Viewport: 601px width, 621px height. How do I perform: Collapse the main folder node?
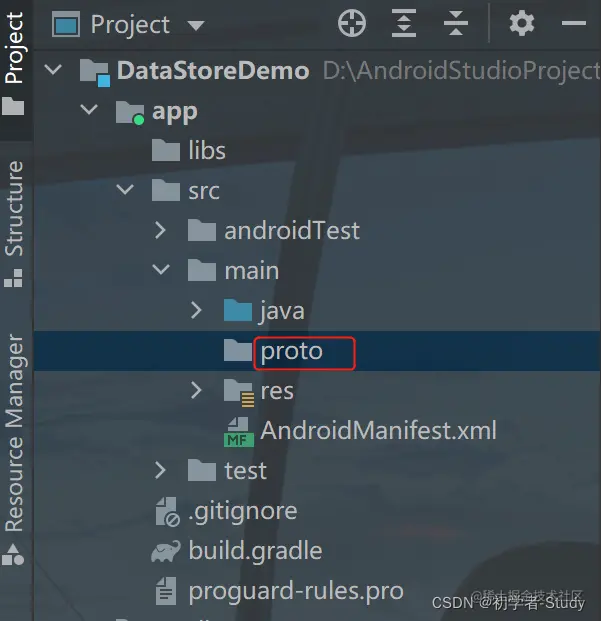click(x=161, y=269)
